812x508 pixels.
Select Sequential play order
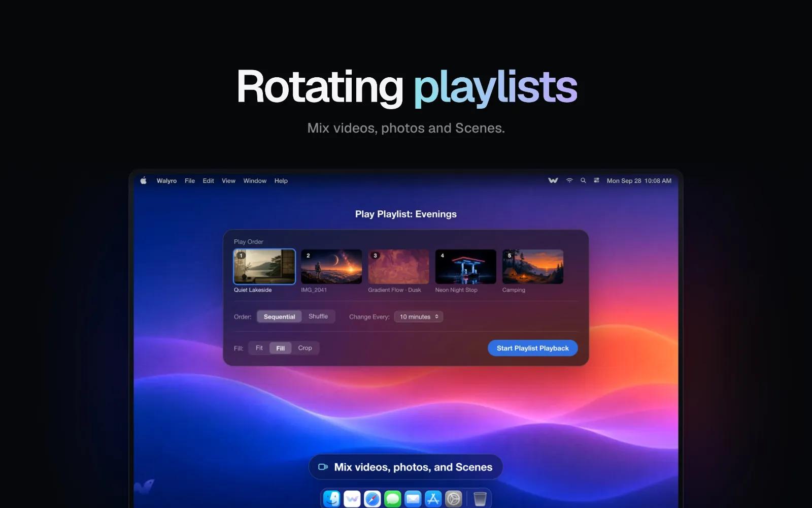point(279,316)
